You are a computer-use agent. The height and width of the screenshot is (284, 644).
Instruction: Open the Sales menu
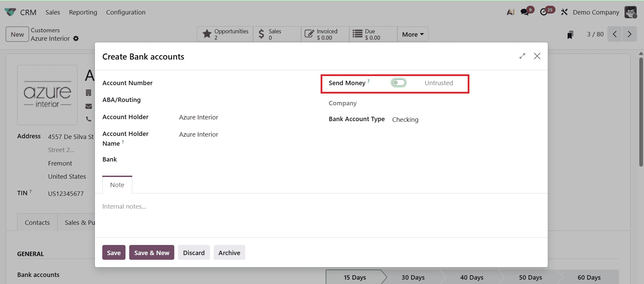[x=53, y=12]
